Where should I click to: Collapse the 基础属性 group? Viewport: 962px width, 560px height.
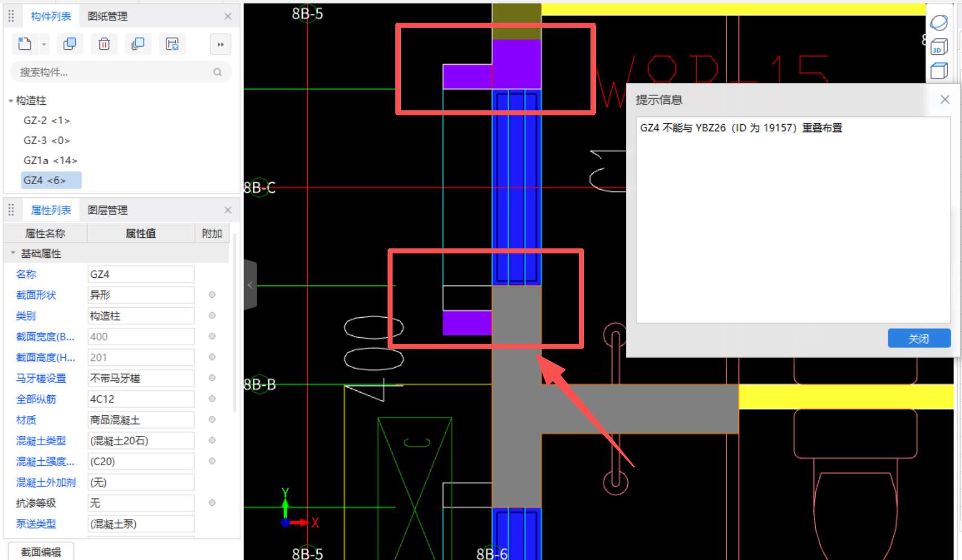(13, 253)
